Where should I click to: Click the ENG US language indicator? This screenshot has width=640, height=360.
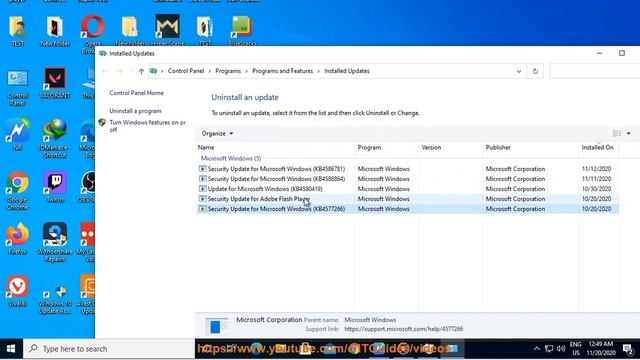[x=576, y=349]
